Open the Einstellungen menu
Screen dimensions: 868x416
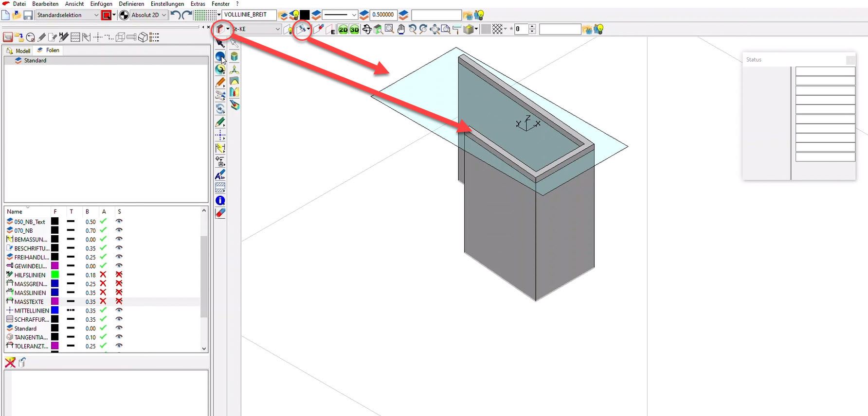coord(167,4)
